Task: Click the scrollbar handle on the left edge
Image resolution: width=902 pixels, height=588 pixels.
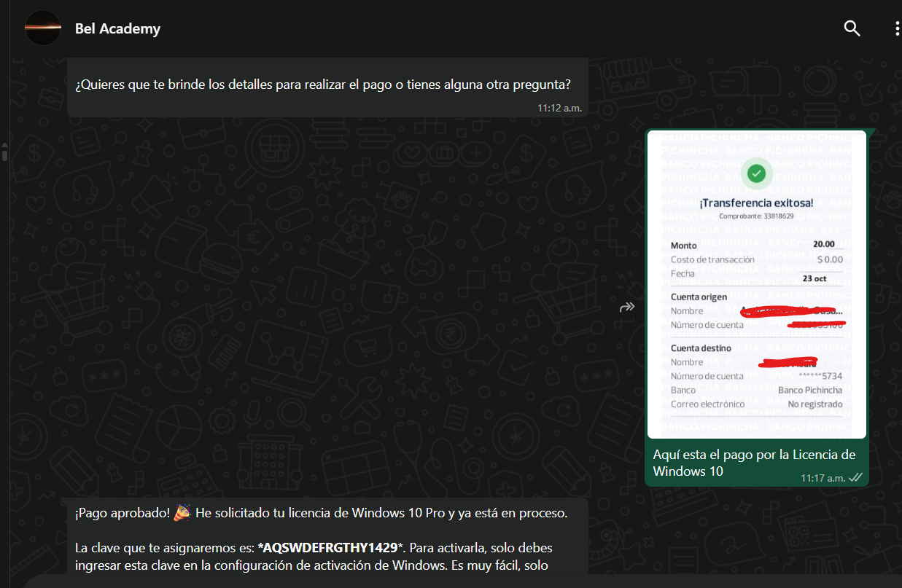Action: (x=4, y=154)
